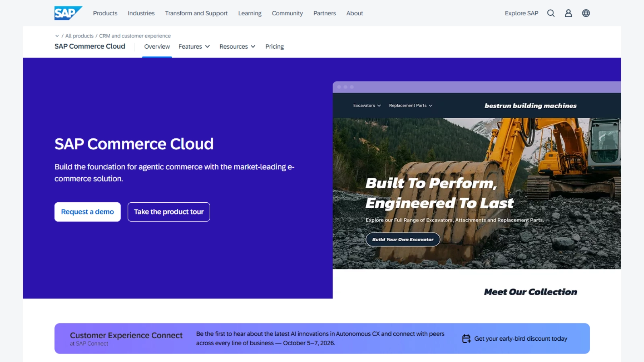Go to the Pricing tab
This screenshot has width=644, height=362.
(x=275, y=47)
